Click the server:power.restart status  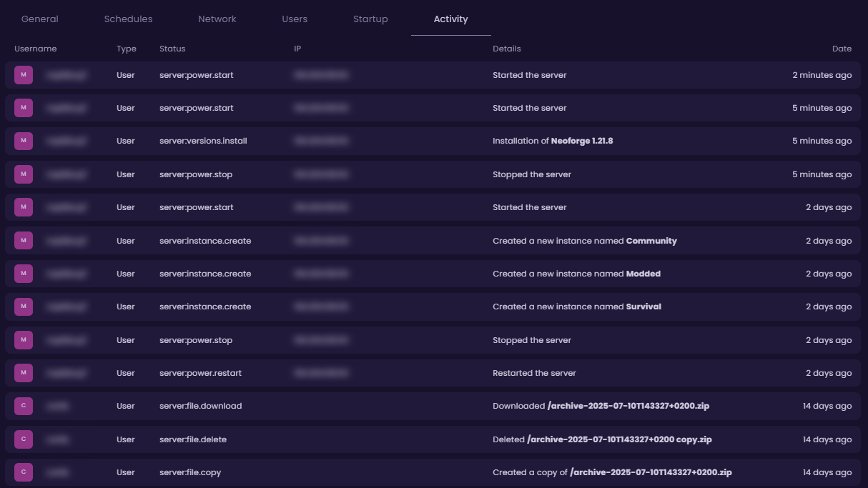coord(200,373)
